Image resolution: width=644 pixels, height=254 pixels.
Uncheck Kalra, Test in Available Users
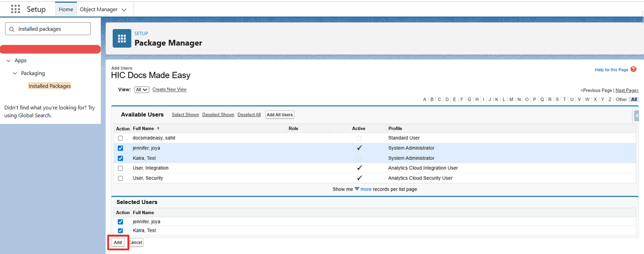click(120, 158)
